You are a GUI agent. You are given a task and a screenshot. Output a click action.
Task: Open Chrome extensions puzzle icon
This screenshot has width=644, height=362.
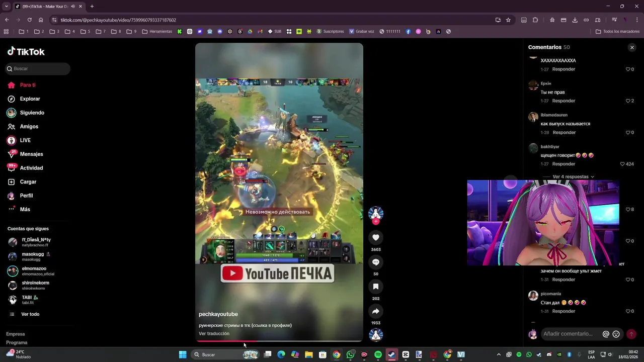[535, 20]
